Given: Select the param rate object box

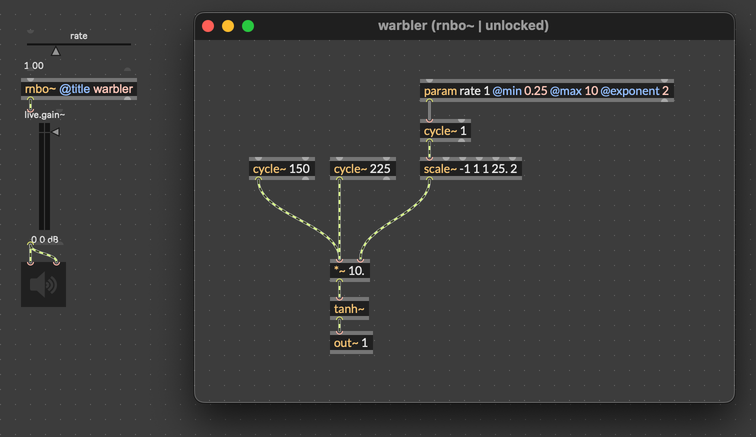Looking at the screenshot, I should pyautogui.click(x=546, y=91).
